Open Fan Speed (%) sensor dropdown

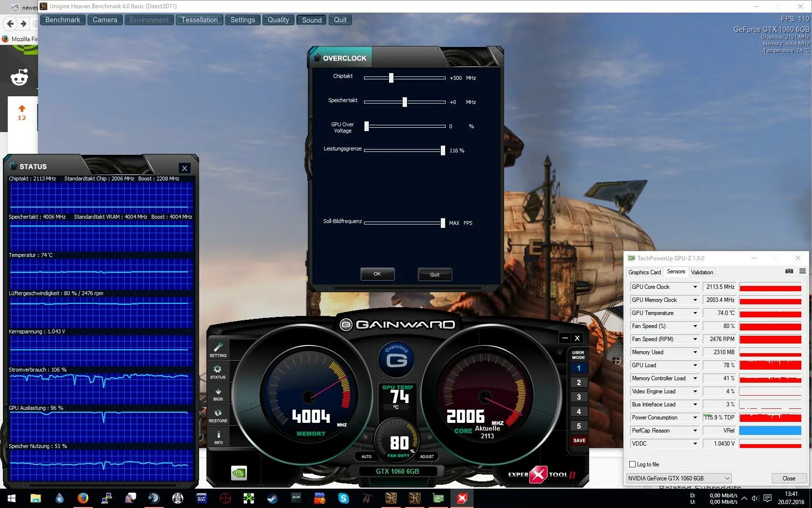[695, 326]
